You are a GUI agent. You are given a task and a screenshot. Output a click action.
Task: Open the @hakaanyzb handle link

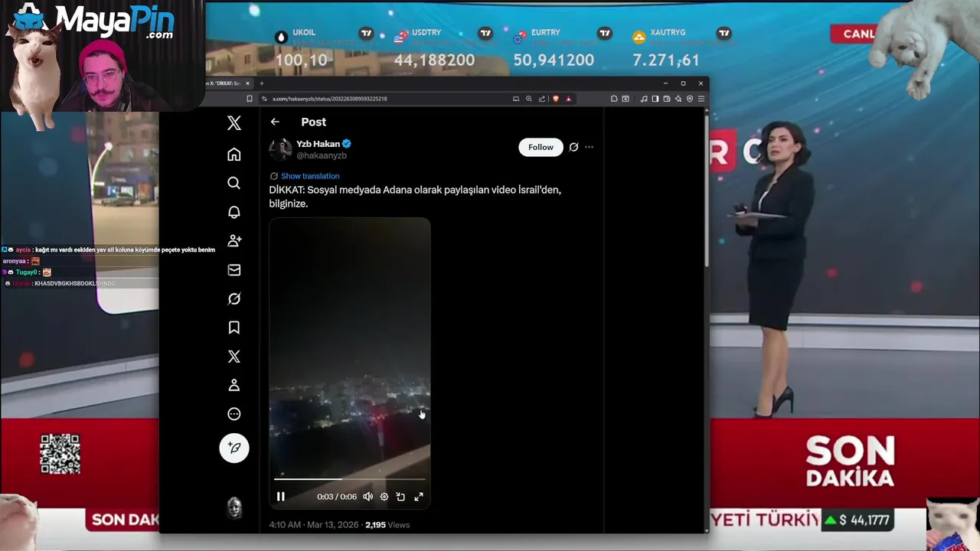(x=322, y=155)
